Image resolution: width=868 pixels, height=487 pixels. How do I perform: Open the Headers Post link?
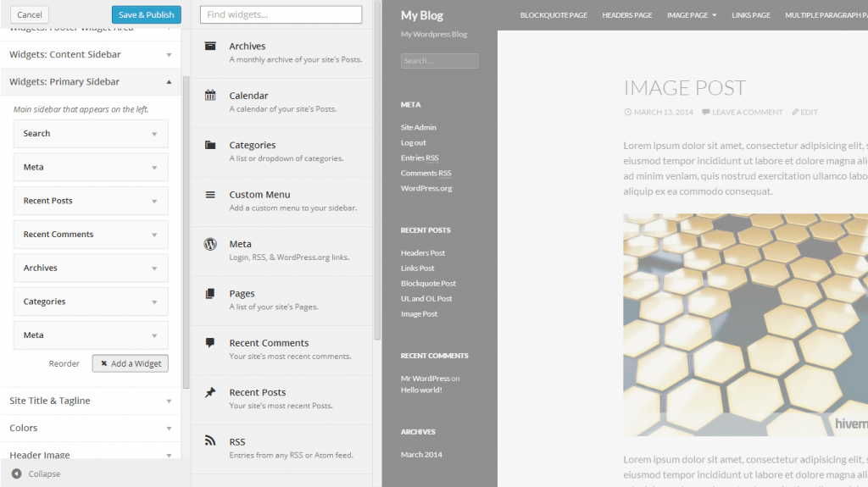click(423, 253)
